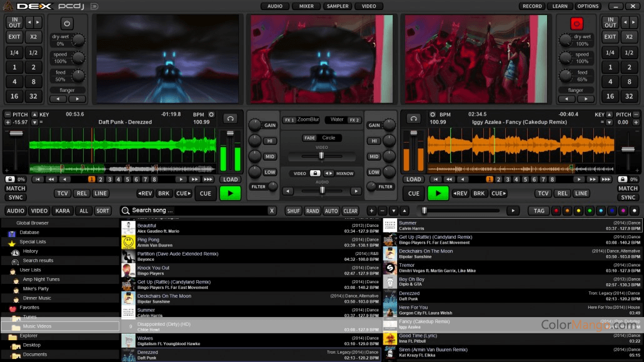This screenshot has width=644, height=362.
Task: Clear the search with the X button
Action: coord(271,211)
